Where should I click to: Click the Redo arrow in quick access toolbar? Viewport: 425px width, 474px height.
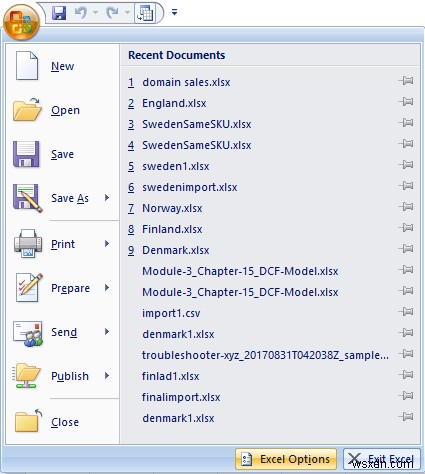tap(113, 13)
